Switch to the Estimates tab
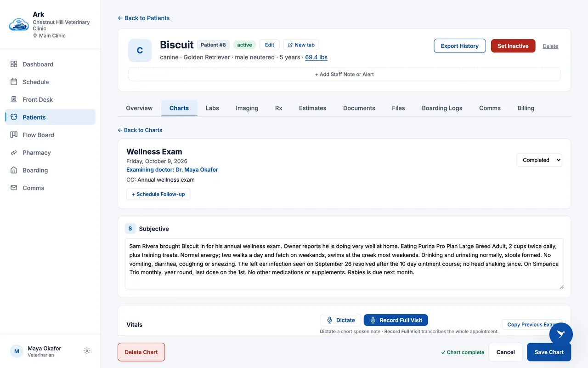This screenshot has height=368, width=588. coord(312,108)
